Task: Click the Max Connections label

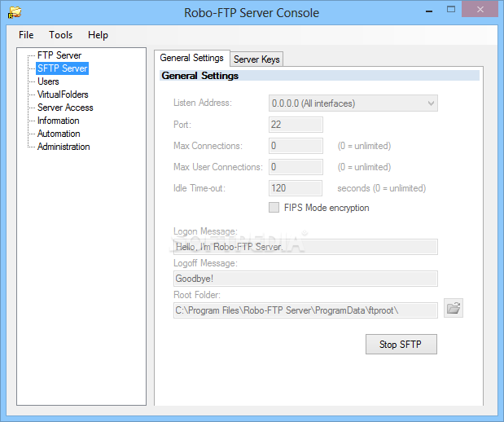Action: (x=208, y=145)
